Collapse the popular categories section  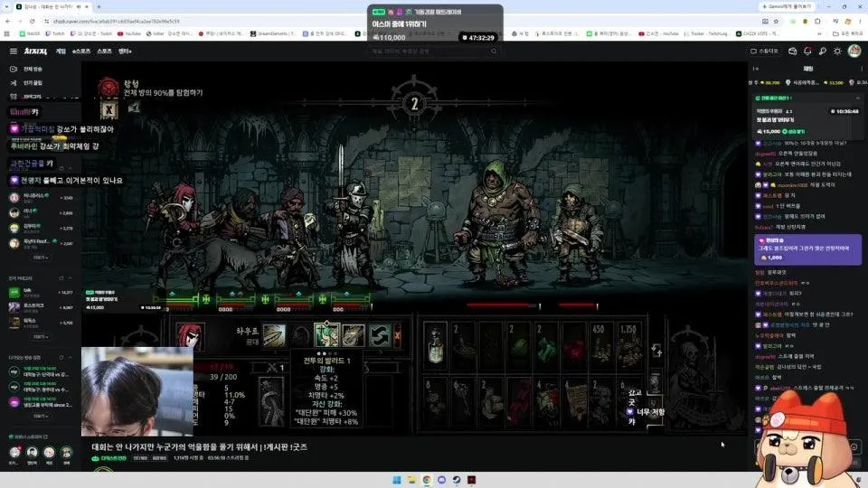coord(70,278)
